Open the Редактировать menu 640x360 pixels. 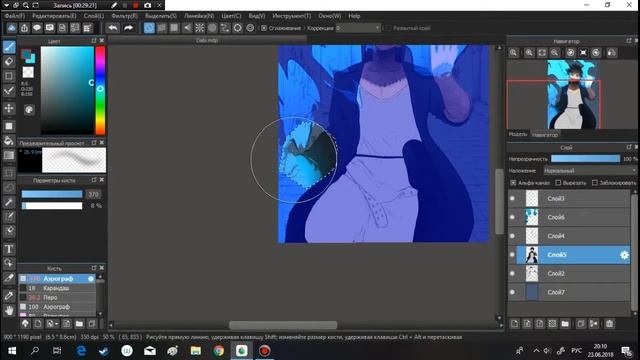(54, 16)
